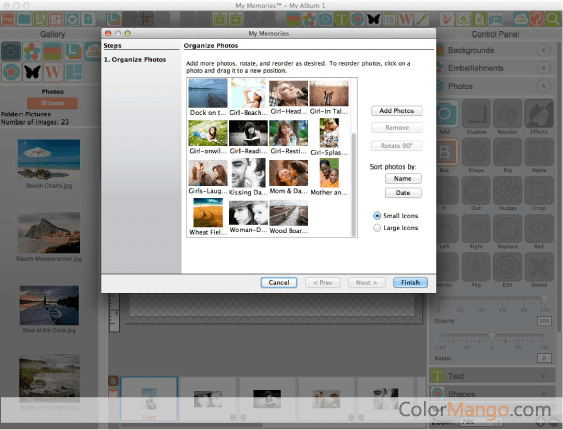The image size is (563, 430).
Task: Click the Rotate value field
Action: point(544,358)
